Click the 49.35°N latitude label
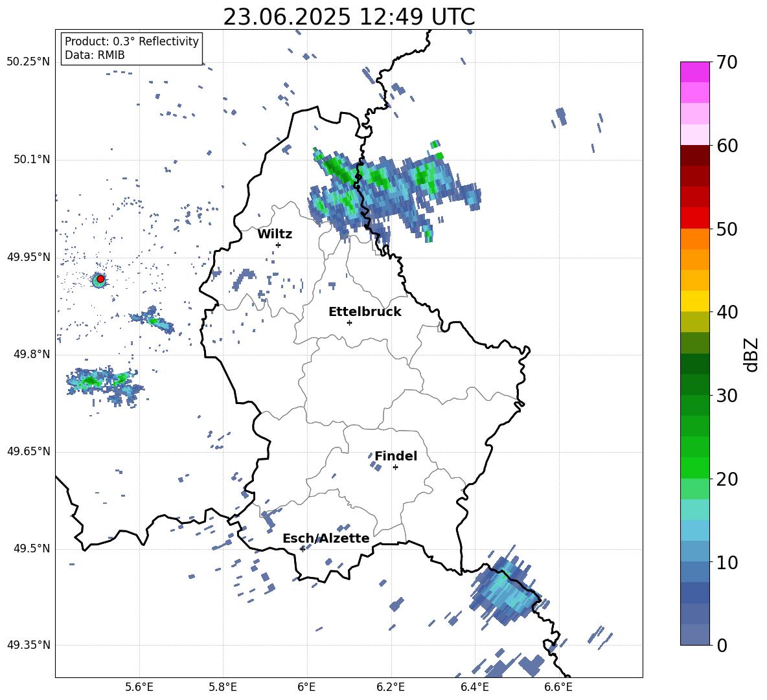The height and width of the screenshot is (700, 767). tap(29, 645)
